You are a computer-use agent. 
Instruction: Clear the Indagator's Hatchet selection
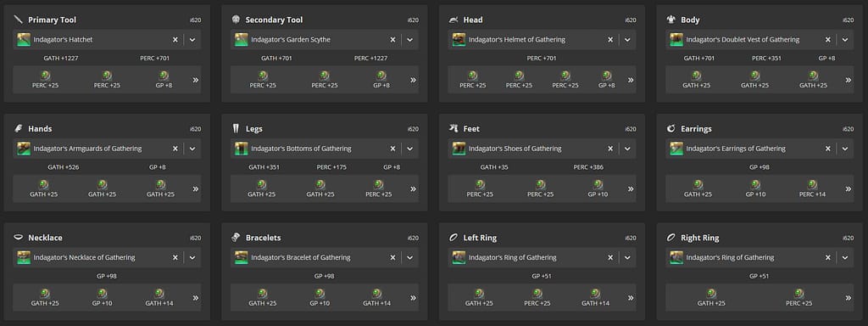tap(175, 40)
